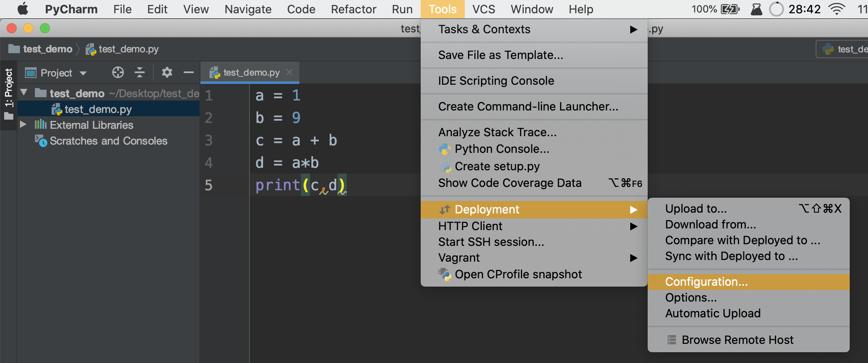Select Browse Remote Host

[x=749, y=340]
